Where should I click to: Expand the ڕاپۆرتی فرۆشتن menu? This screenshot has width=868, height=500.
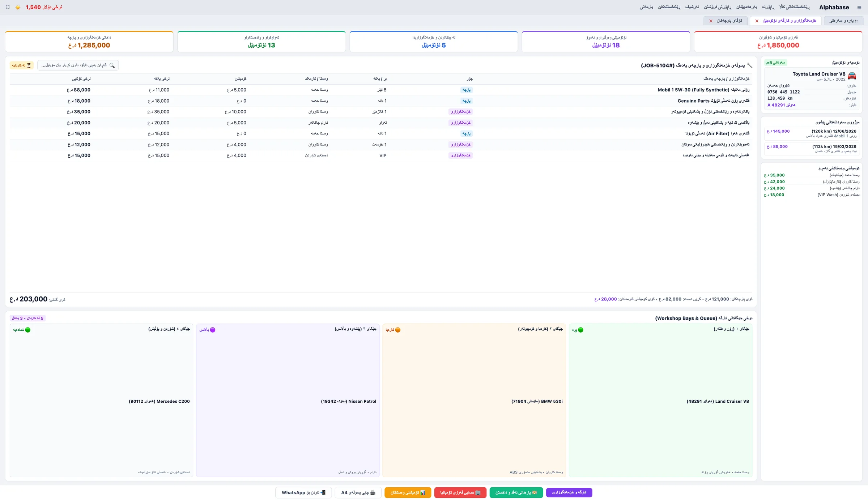pyautogui.click(x=718, y=7)
